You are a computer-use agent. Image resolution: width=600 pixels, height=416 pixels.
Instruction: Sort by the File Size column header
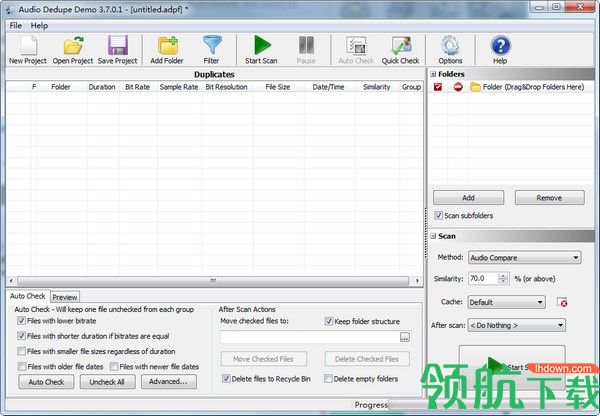pos(278,87)
